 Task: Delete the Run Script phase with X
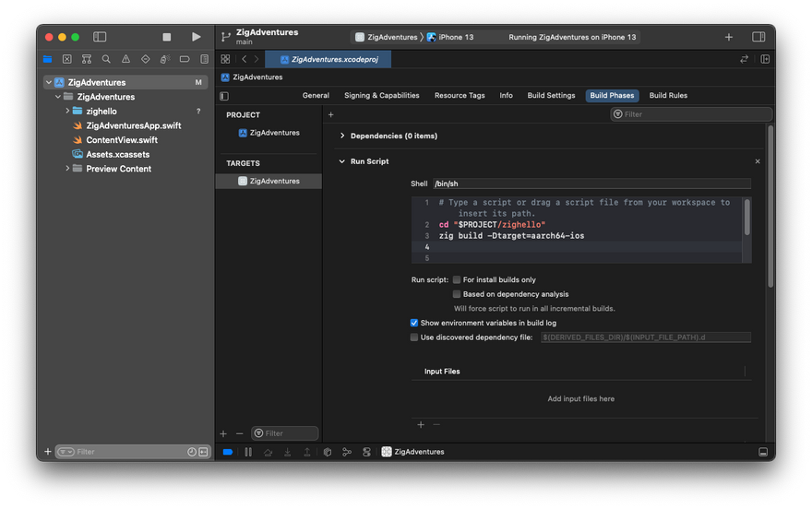758,161
